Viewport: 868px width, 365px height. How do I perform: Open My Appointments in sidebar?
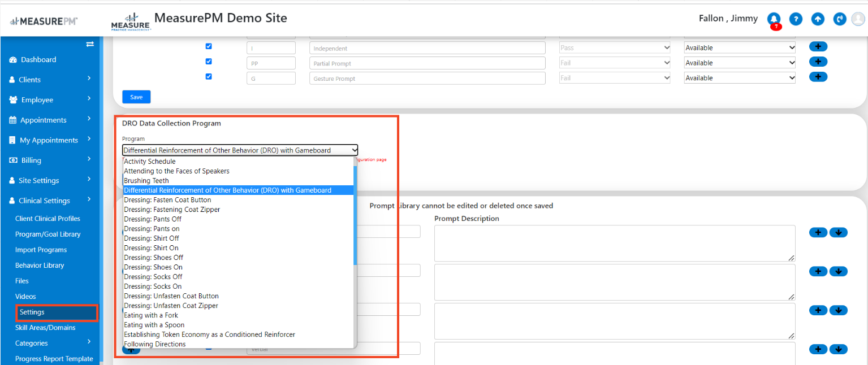tap(49, 141)
